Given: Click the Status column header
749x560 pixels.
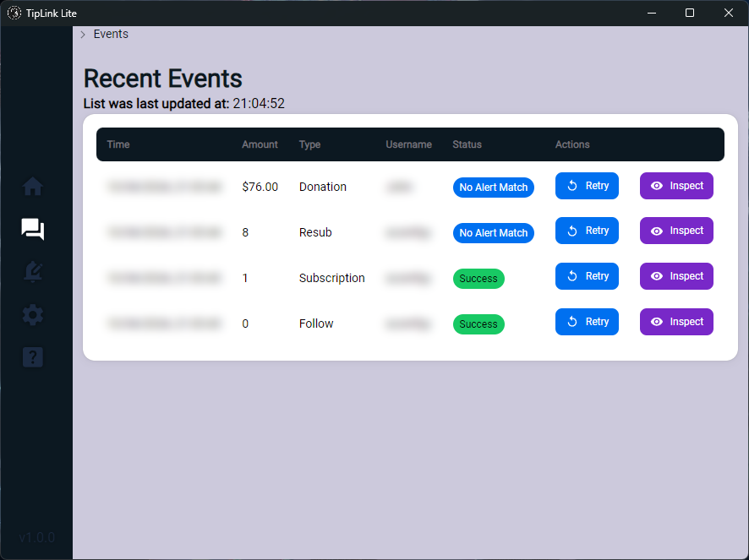Looking at the screenshot, I should [x=467, y=144].
